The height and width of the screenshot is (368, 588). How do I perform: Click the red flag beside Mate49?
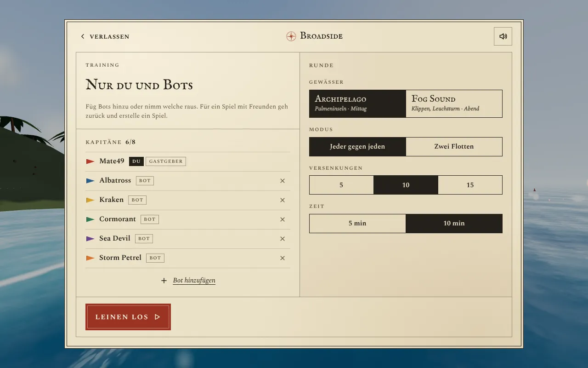pyautogui.click(x=90, y=161)
